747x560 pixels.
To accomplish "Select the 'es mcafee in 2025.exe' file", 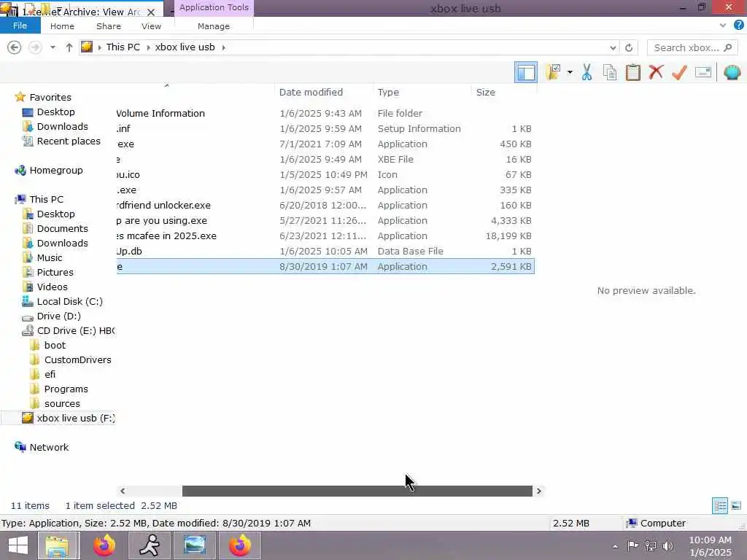I will point(325,236).
